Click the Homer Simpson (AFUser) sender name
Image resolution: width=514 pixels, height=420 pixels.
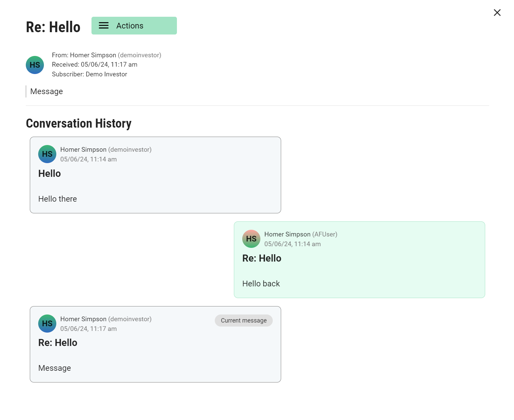coord(301,234)
